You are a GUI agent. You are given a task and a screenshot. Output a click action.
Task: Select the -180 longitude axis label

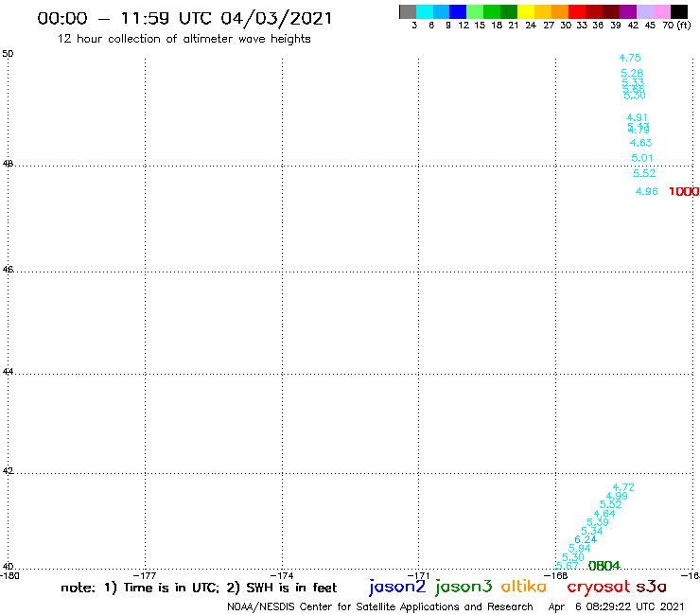pos(9,576)
